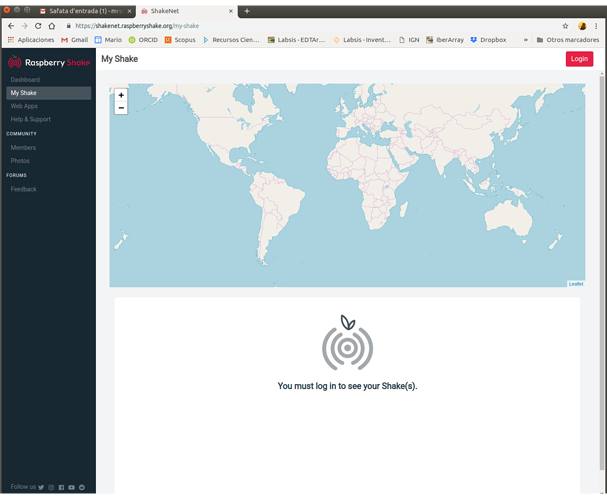Go back with browser back arrow
The image size is (607, 499).
click(11, 26)
